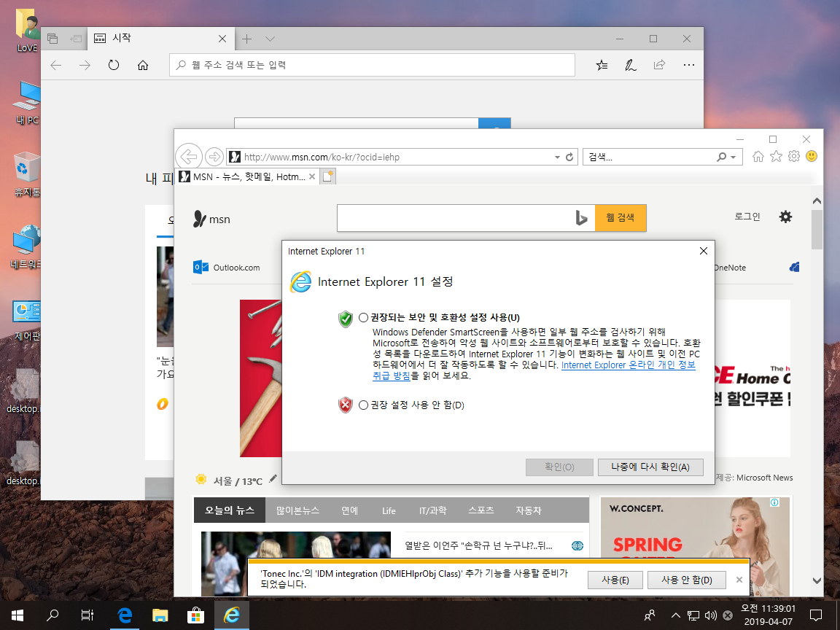Screen dimensions: 840x630
Task: Add a new tab in Edge
Action: coord(246,39)
